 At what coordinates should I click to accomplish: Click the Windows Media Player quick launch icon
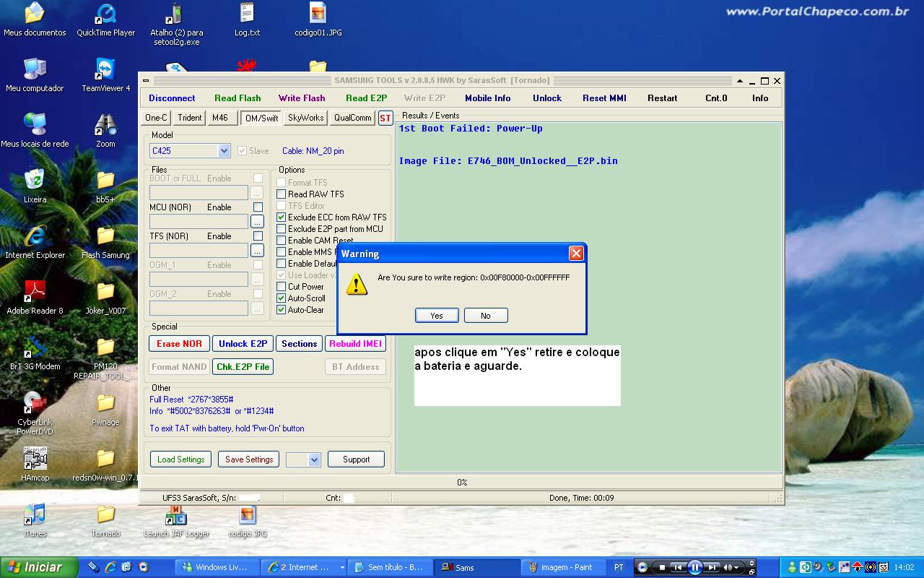coord(144,567)
